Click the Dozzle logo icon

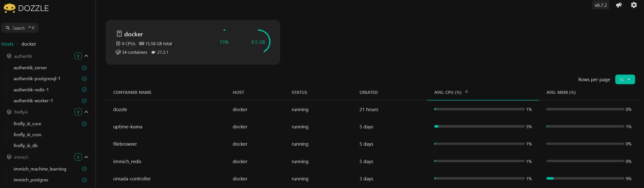9,8
